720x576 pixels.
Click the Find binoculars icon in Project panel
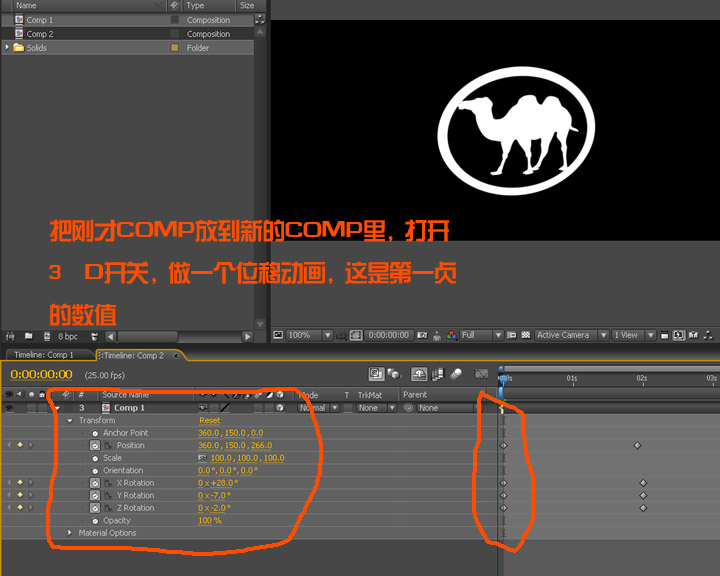pos(10,336)
